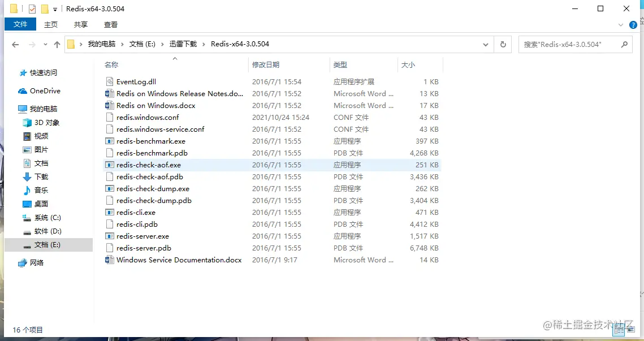
Task: Open 下载 folder in the sidebar
Action: click(36, 176)
